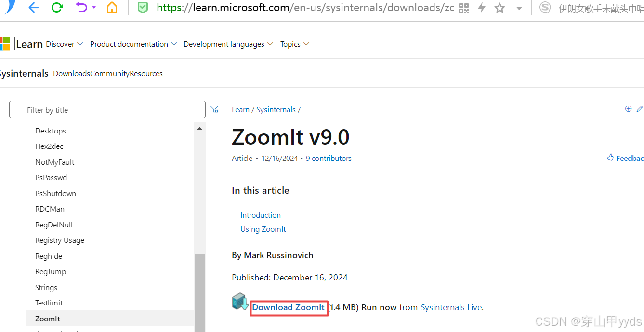Image resolution: width=644 pixels, height=332 pixels.
Task: Click the Feedback thumbs-up button
Action: coord(625,158)
